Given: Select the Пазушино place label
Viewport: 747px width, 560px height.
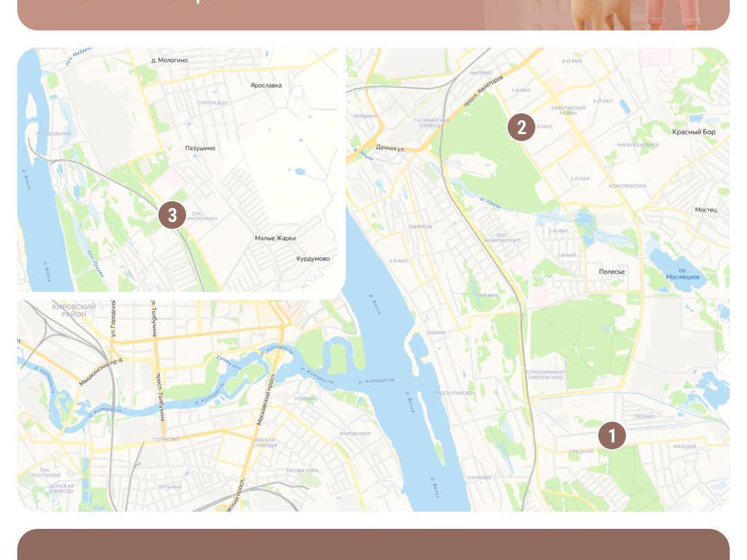Looking at the screenshot, I should click(x=200, y=148).
